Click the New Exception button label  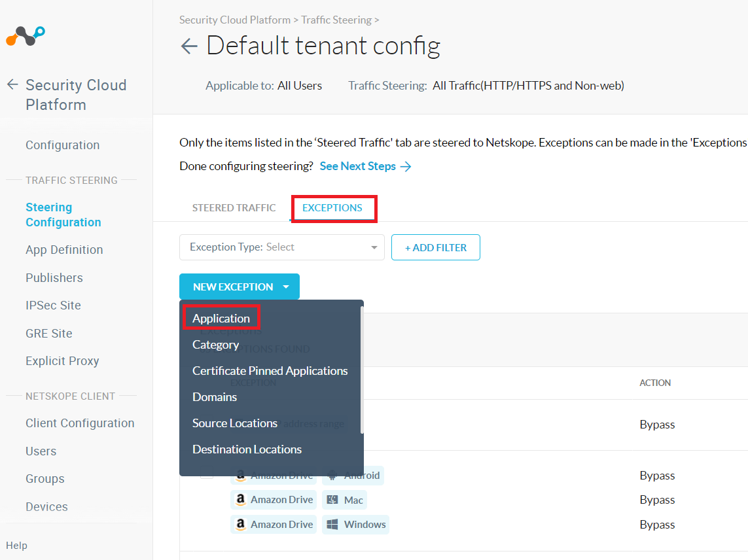233,287
